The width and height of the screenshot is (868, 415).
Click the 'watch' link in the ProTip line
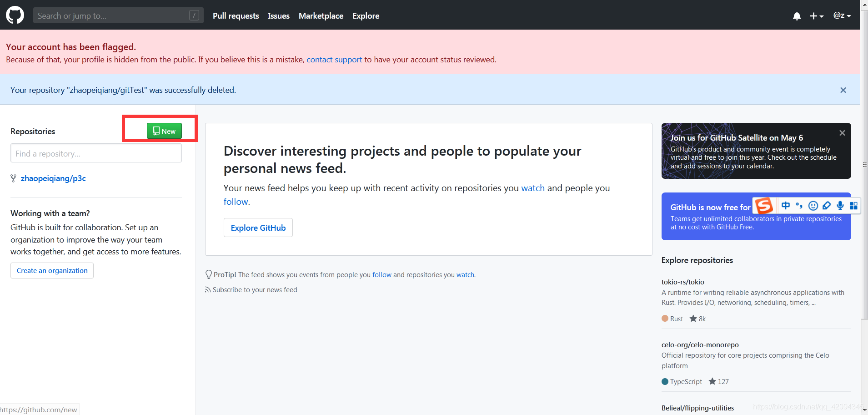[465, 275]
